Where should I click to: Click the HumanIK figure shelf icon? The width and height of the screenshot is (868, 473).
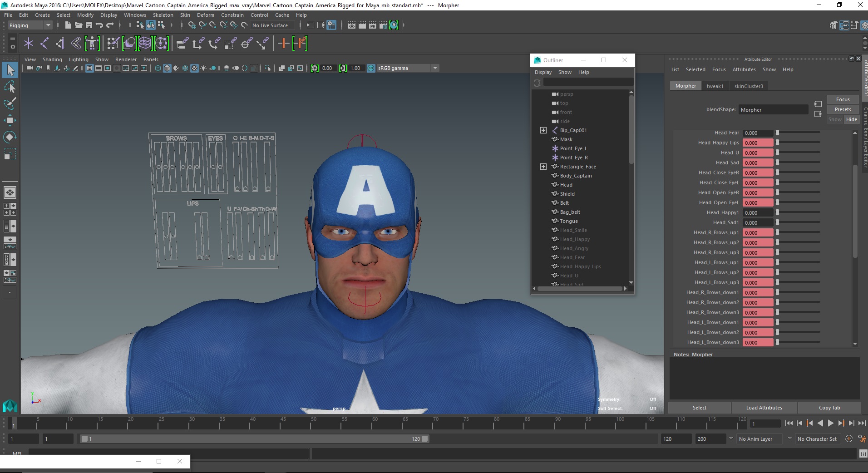[x=92, y=44]
